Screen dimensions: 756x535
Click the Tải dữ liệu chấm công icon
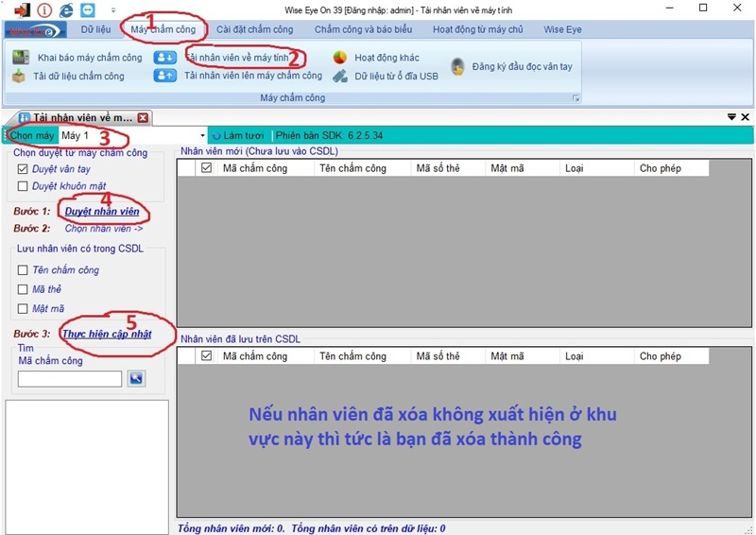(x=20, y=77)
